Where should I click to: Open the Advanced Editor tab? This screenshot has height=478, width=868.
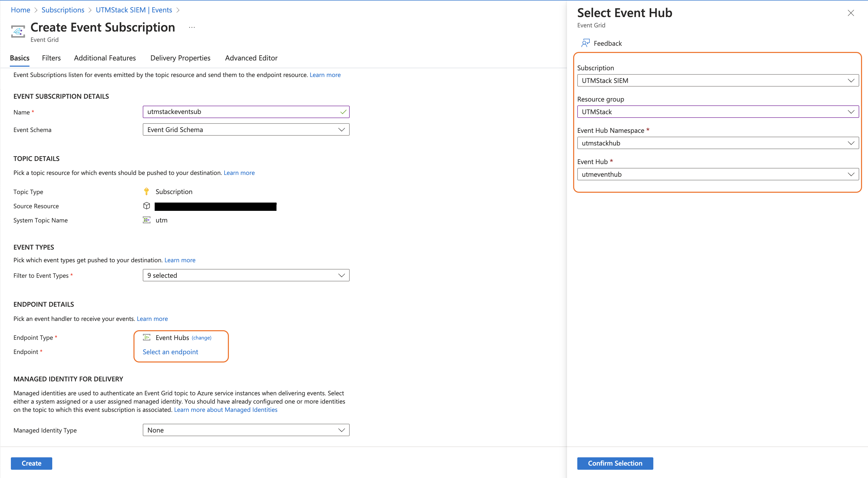coord(251,58)
